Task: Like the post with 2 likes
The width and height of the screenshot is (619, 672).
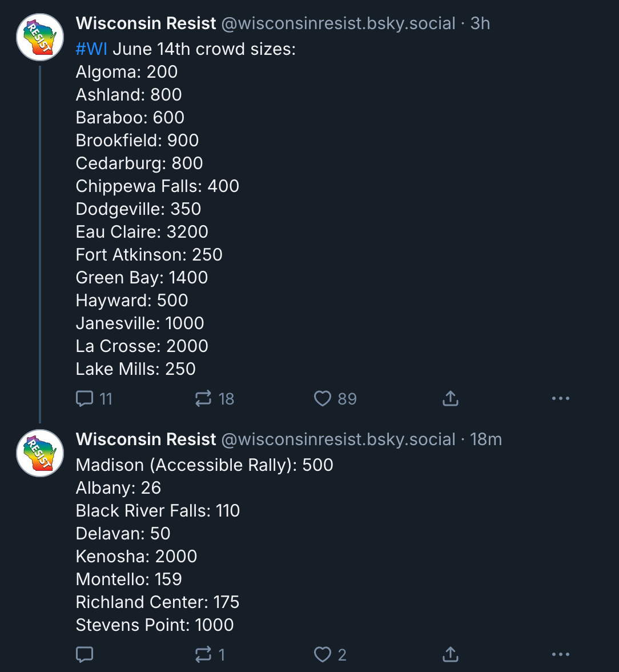Action: coord(323,654)
